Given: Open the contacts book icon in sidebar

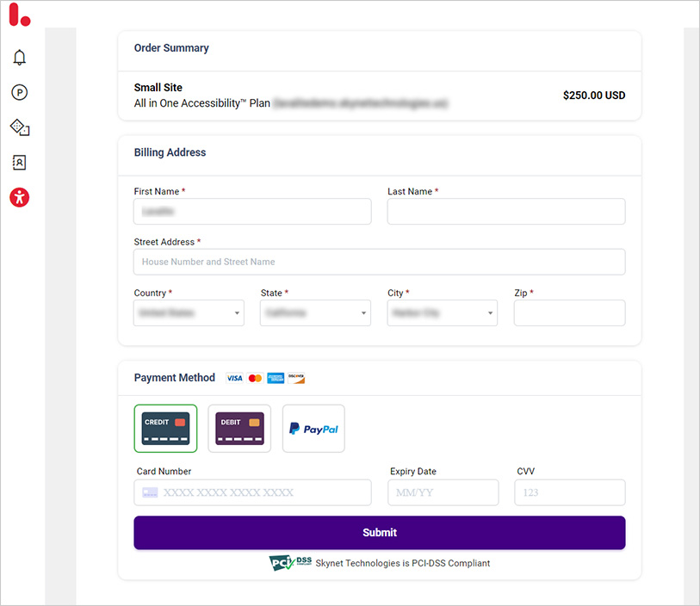Looking at the screenshot, I should (19, 162).
